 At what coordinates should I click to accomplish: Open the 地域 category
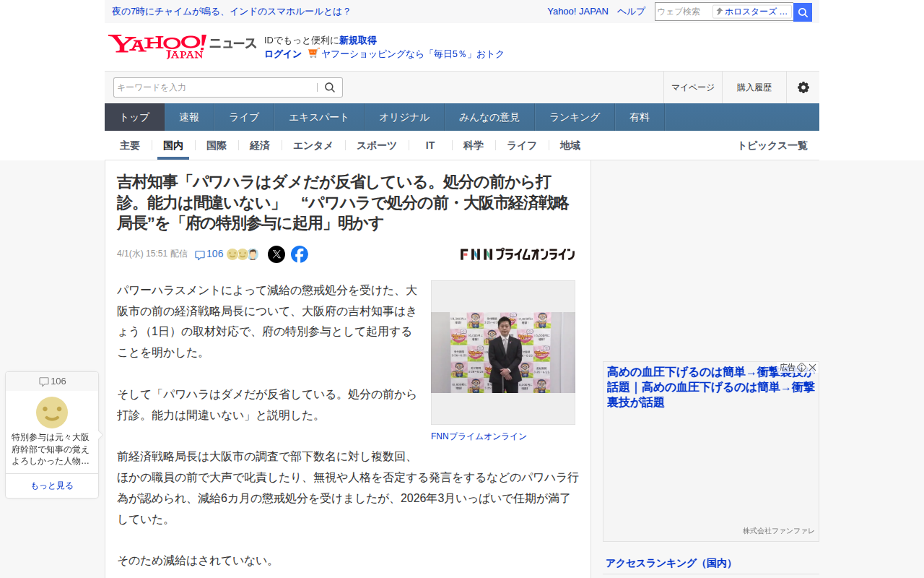click(570, 145)
